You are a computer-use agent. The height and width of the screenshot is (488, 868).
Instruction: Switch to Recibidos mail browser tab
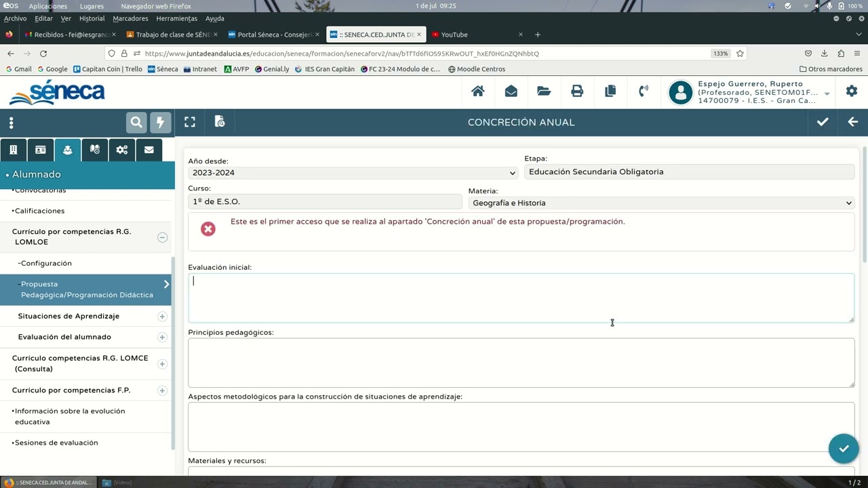(x=70, y=35)
